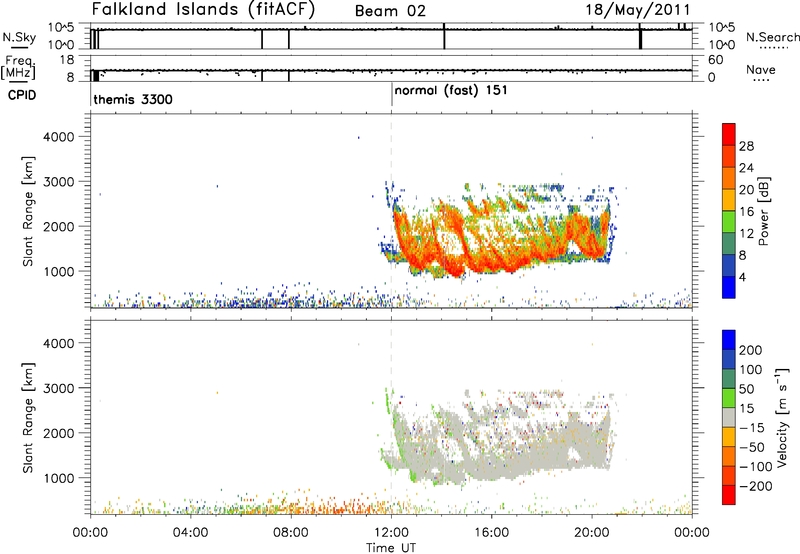Click "Slant Range [km]" label of the power panel
Image resolution: width=800 pixels, height=554 pixels.
(x=28, y=211)
